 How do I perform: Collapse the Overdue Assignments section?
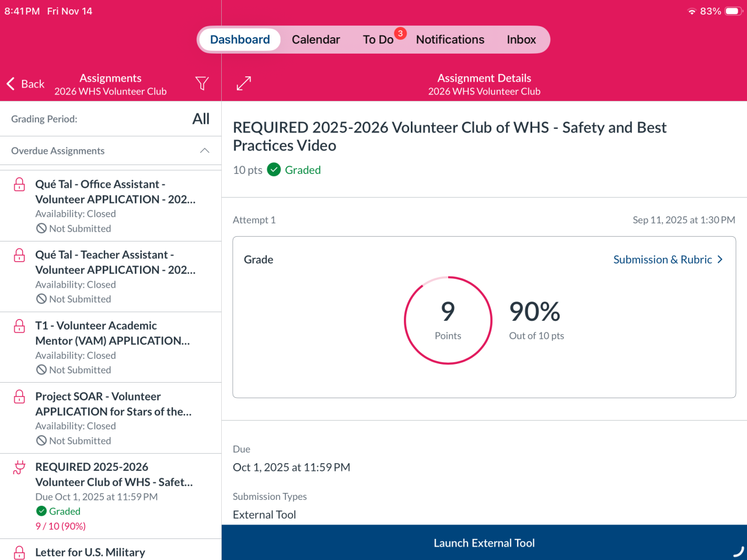[204, 150]
